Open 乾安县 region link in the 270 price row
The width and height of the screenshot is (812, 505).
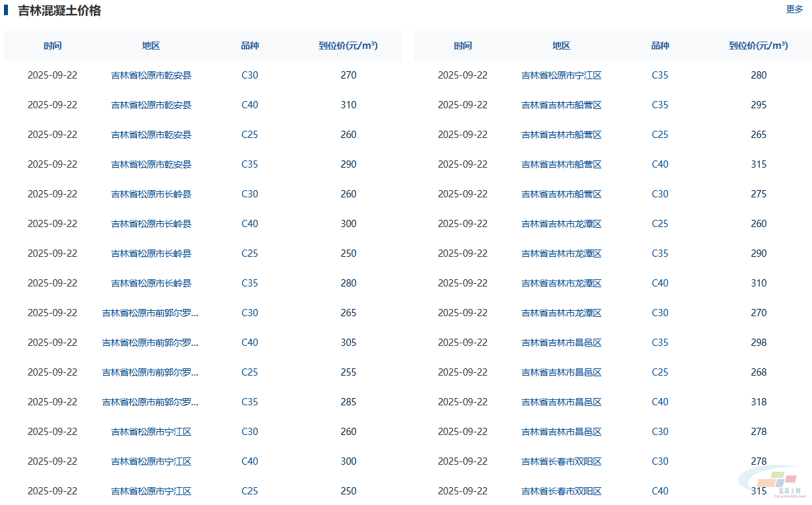click(x=151, y=75)
